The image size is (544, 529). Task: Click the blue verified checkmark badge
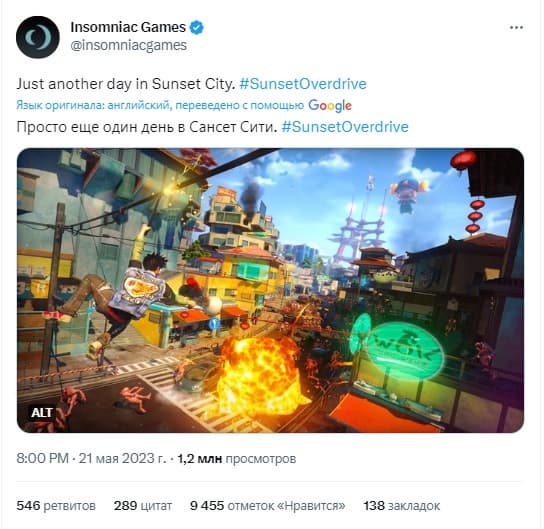click(x=196, y=27)
